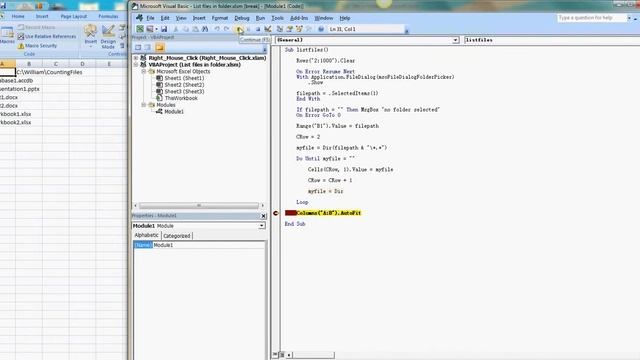Click the Reset stop icon
The image size is (640, 360).
pos(258,29)
